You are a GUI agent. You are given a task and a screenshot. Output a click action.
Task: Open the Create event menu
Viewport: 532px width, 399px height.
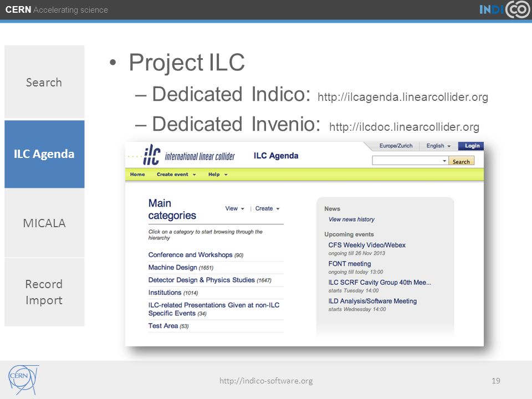coord(176,175)
